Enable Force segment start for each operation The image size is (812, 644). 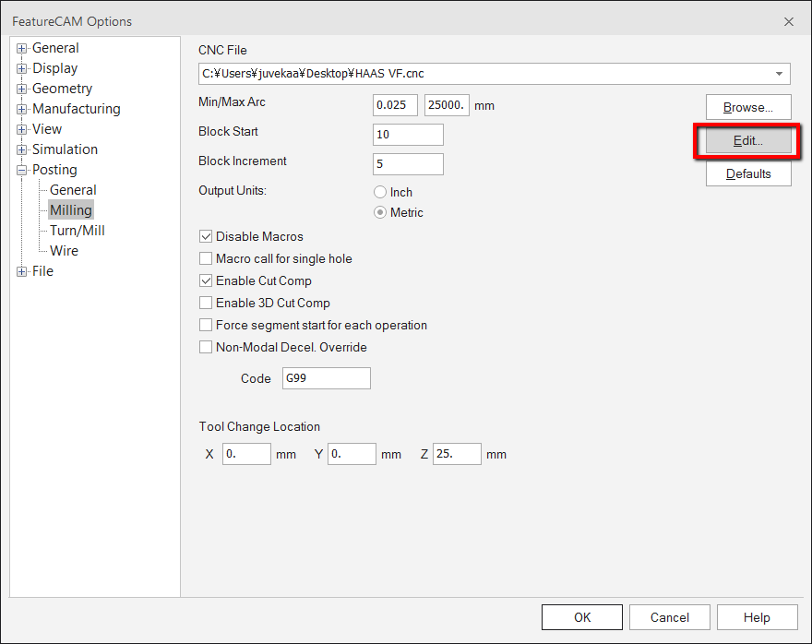[206, 325]
